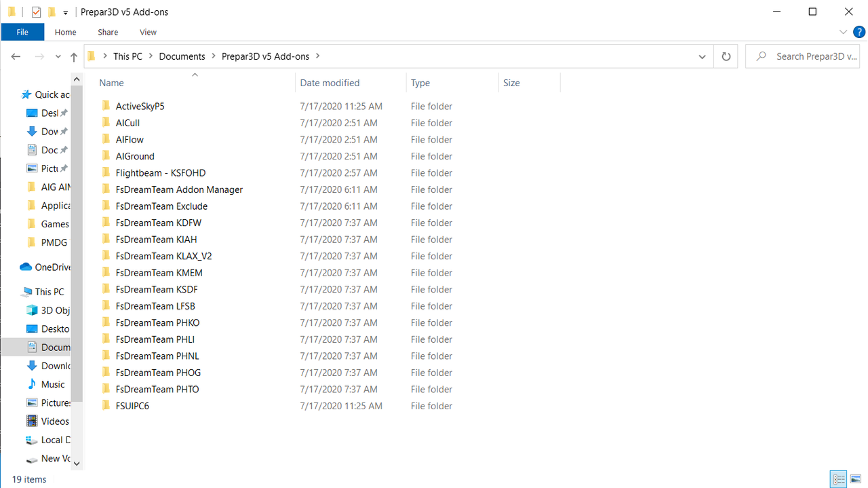Image resolution: width=868 pixels, height=488 pixels.
Task: Switch to the View ribbon tab
Action: [x=148, y=32]
